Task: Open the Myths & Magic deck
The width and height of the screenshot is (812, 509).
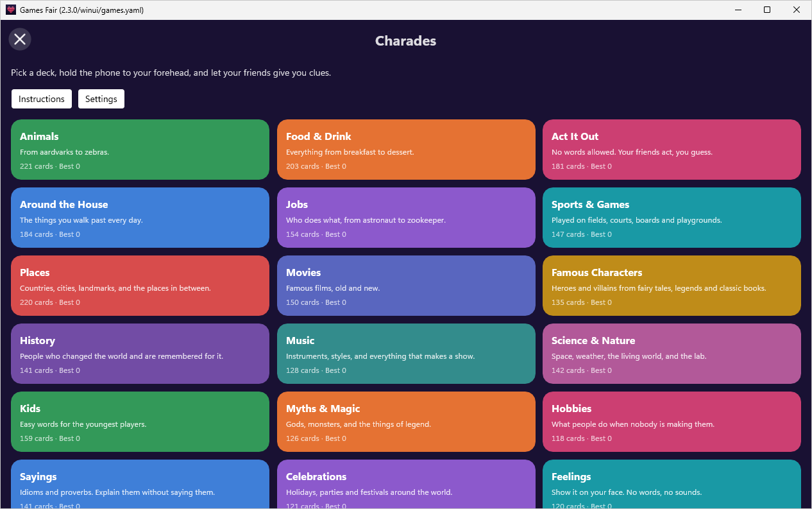Action: pos(406,422)
